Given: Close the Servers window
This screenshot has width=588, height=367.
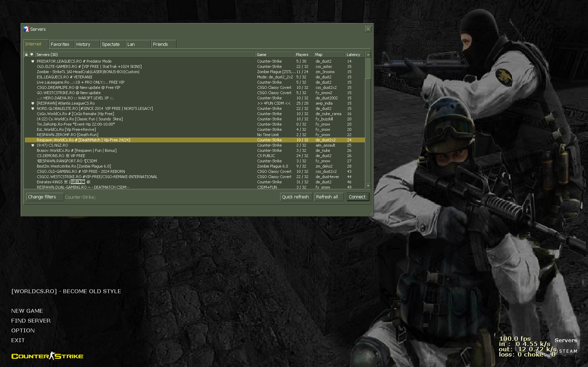Looking at the screenshot, I should coord(368,29).
